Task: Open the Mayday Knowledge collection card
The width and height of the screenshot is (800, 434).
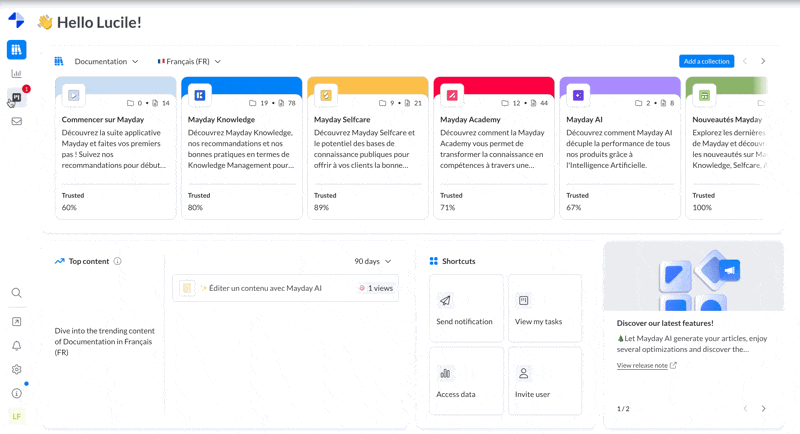Action: 241,148
